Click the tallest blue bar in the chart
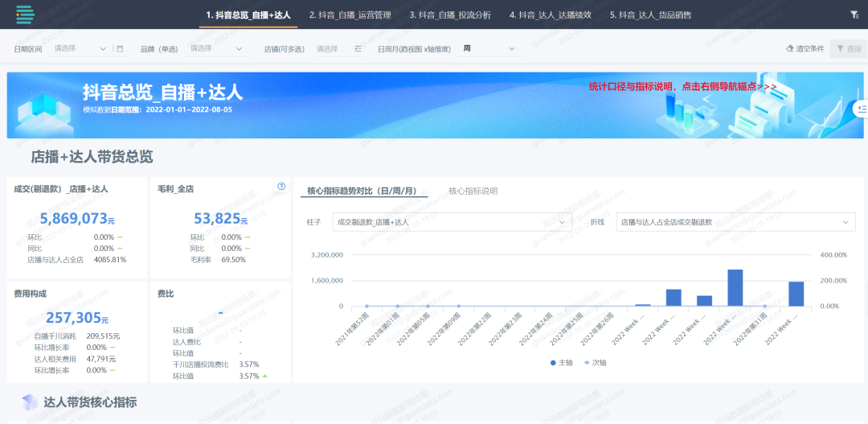 click(735, 288)
